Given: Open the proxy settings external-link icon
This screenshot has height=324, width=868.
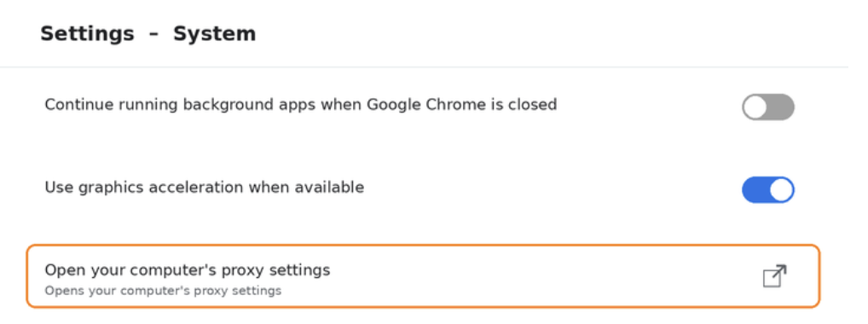Looking at the screenshot, I should tap(774, 275).
